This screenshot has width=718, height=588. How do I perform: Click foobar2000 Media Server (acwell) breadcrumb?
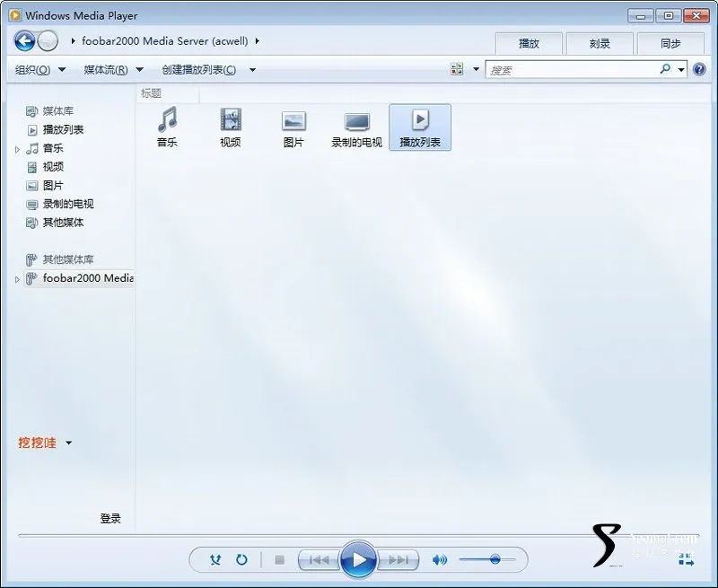click(165, 40)
